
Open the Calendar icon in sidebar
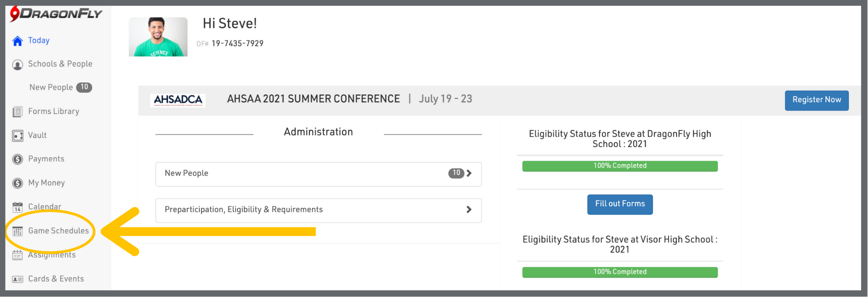pyautogui.click(x=18, y=207)
